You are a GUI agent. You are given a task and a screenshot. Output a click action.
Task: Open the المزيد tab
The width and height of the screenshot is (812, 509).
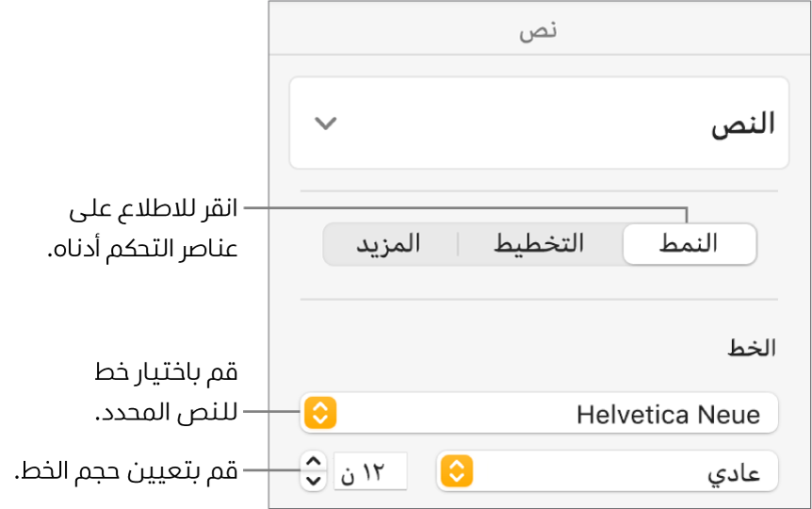(388, 244)
